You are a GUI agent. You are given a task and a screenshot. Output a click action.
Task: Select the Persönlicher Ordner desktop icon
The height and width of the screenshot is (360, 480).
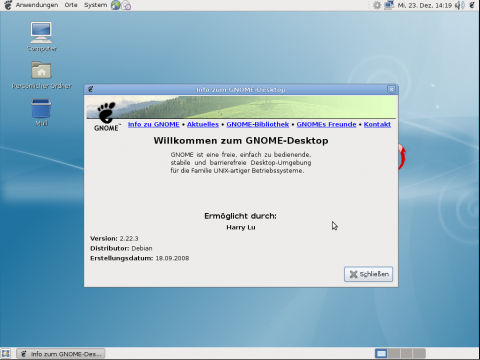pyautogui.click(x=41, y=75)
